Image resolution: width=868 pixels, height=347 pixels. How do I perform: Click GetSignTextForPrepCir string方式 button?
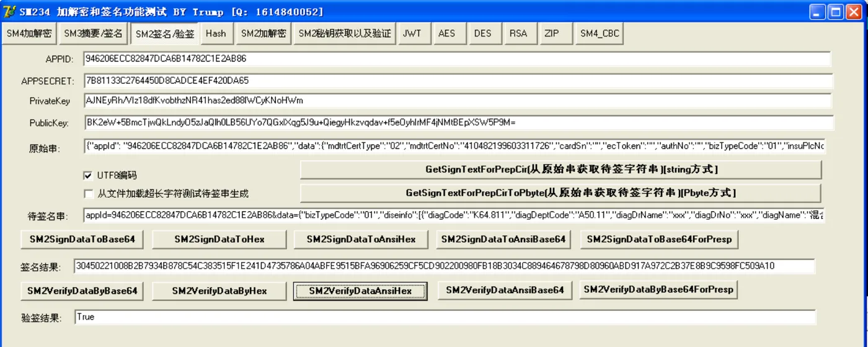click(x=560, y=169)
